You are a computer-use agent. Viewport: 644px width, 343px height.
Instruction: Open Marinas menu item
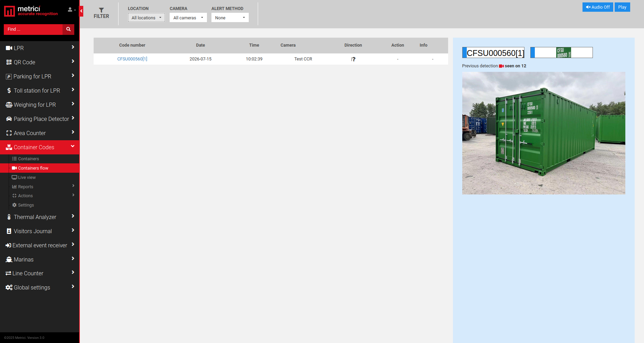point(23,259)
